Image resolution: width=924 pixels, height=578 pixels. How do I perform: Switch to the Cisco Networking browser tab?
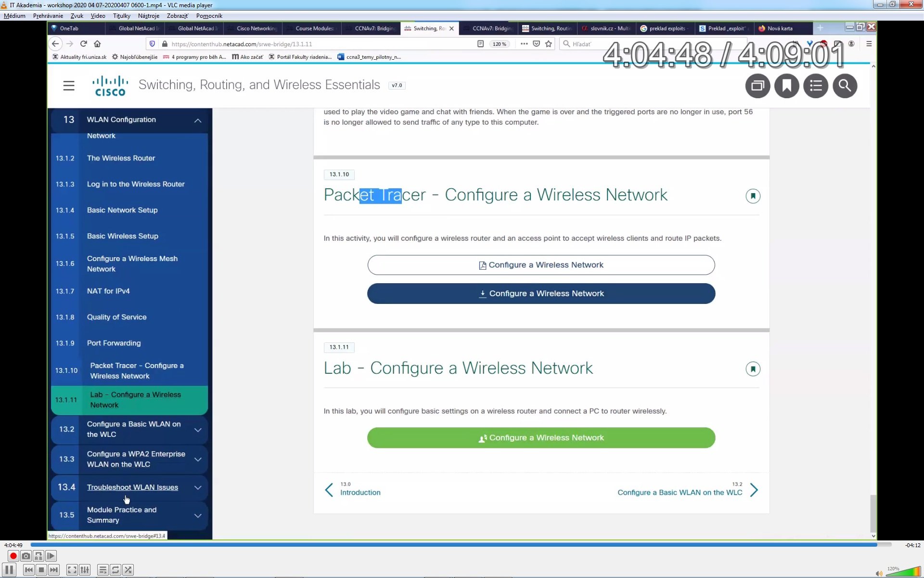pyautogui.click(x=253, y=28)
